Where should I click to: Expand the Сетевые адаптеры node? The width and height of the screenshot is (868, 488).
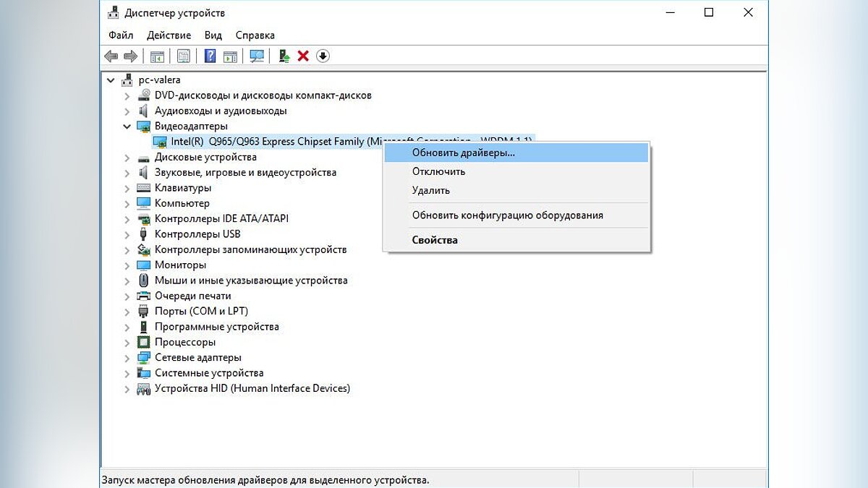[127, 357]
